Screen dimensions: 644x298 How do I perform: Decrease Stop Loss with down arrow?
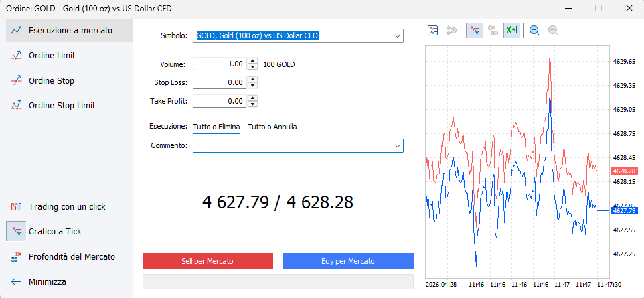pos(254,86)
